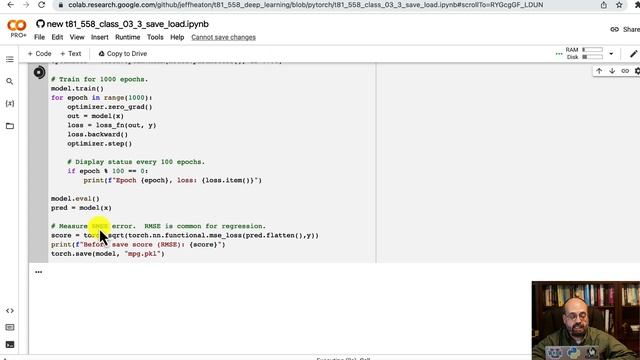Expand the runtime connection dropdown arrow
The width and height of the screenshot is (640, 360).
(x=611, y=53)
